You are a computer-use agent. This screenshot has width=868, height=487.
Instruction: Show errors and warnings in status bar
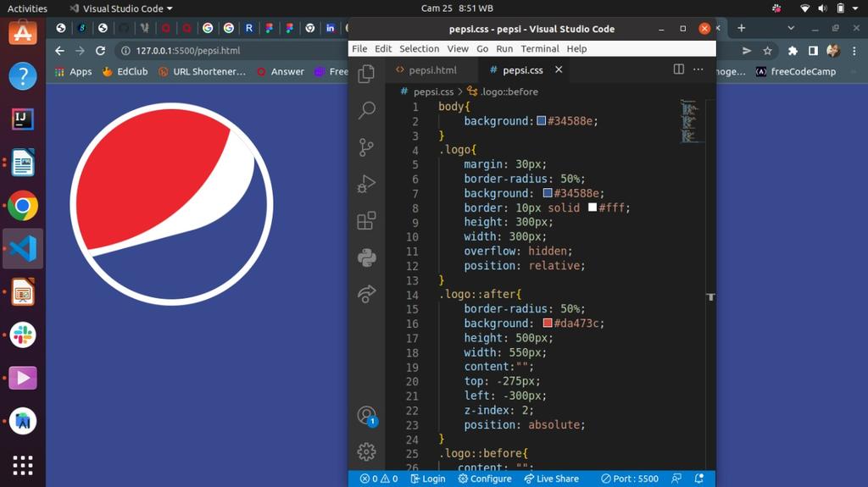click(x=379, y=479)
